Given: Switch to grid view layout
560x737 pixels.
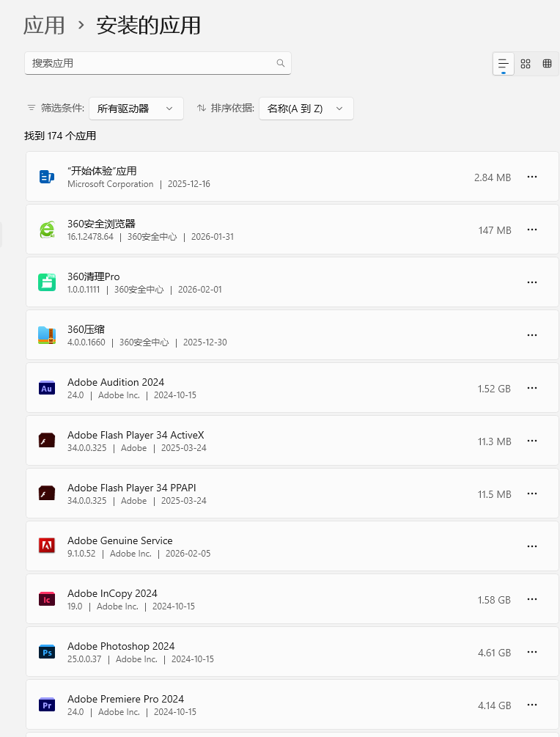Looking at the screenshot, I should 526,64.
